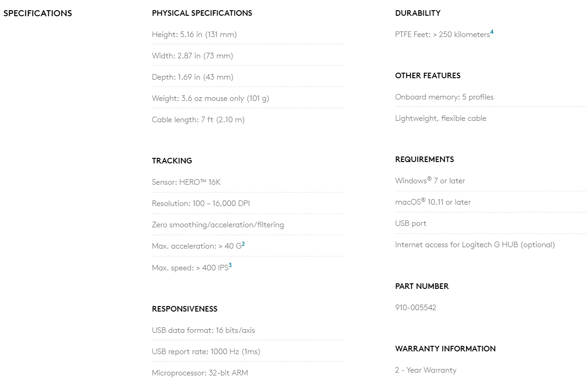Click the DURABILITY section heading

(x=418, y=13)
